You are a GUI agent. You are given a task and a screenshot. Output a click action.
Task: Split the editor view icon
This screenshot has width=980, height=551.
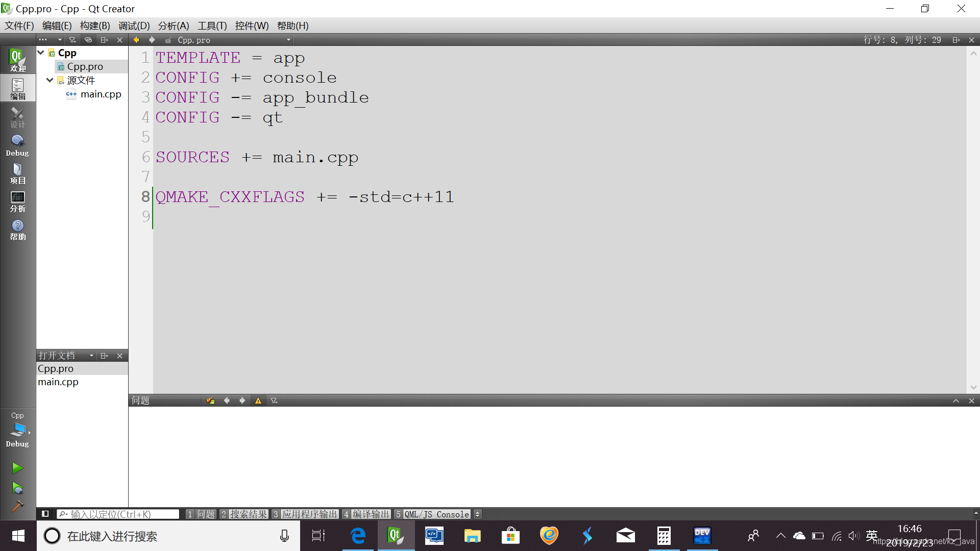(956, 40)
